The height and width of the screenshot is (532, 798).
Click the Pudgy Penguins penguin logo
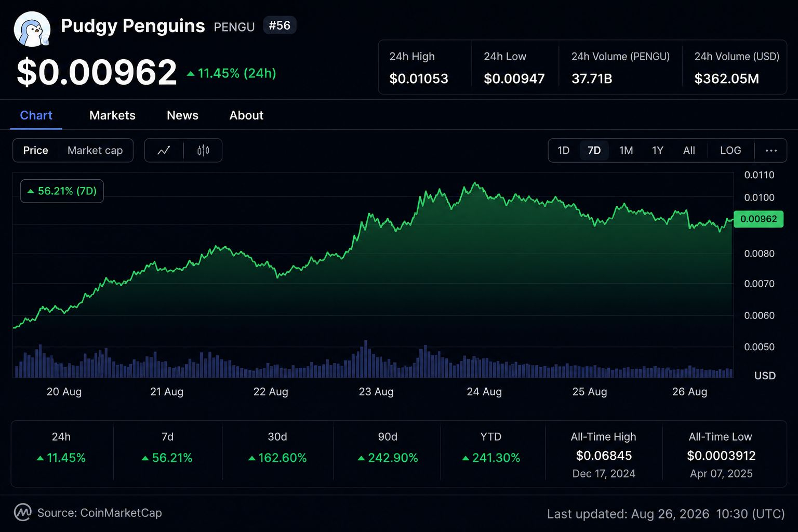pos(32,30)
